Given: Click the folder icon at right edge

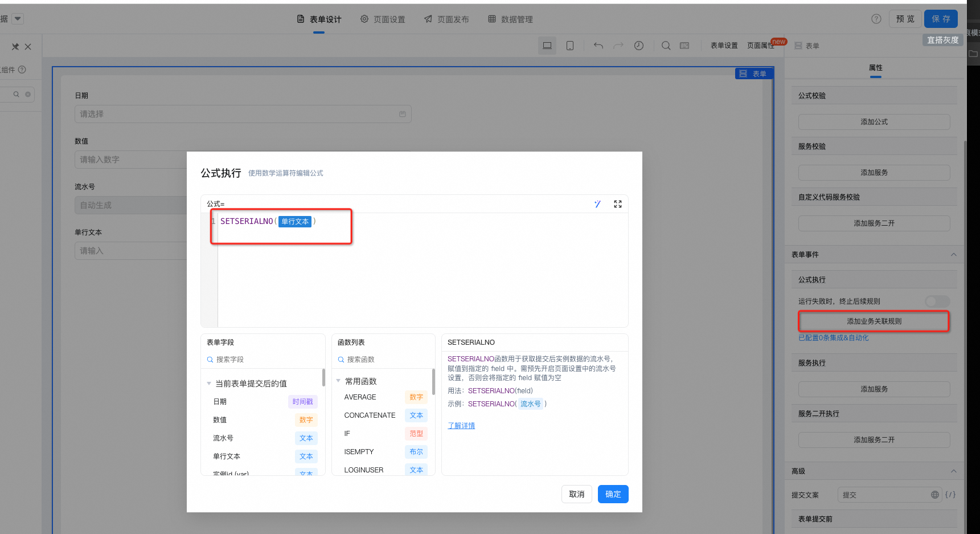Looking at the screenshot, I should coord(973,54).
